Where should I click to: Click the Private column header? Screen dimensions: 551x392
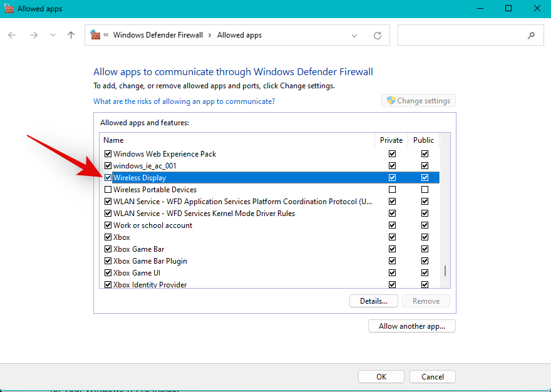(391, 140)
